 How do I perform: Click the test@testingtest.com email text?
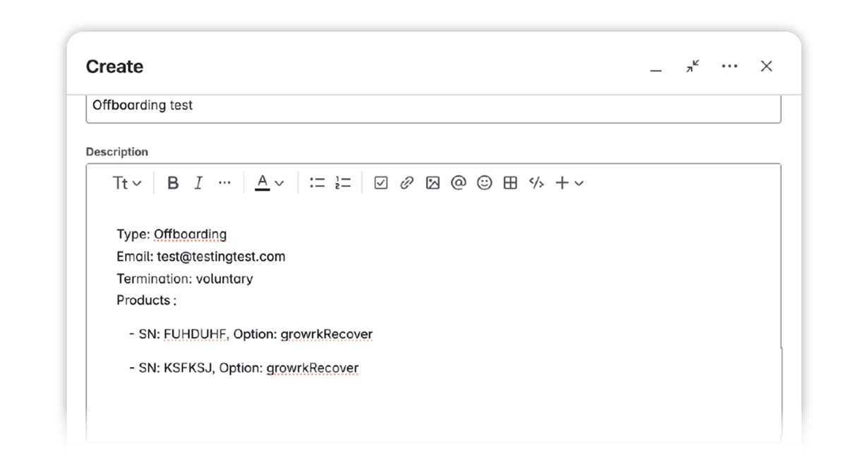(x=220, y=256)
